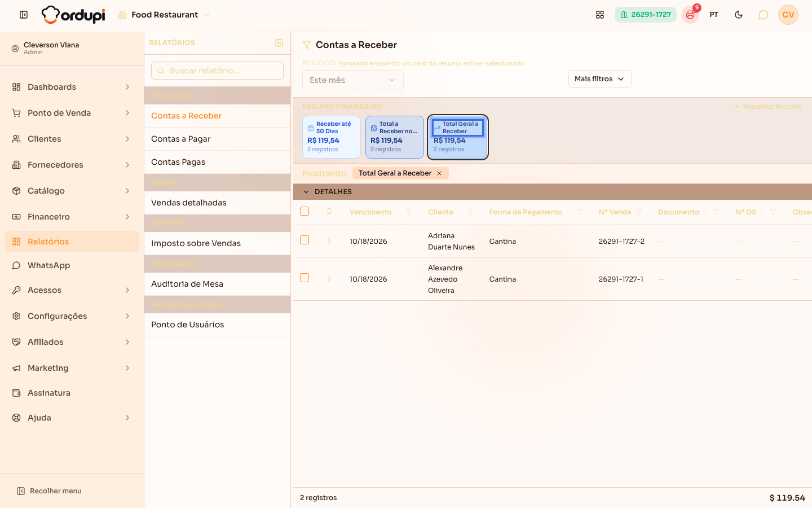This screenshot has width=812, height=508.
Task: Check the Adriana Duarte Nunes row checkbox
Action: tap(304, 240)
